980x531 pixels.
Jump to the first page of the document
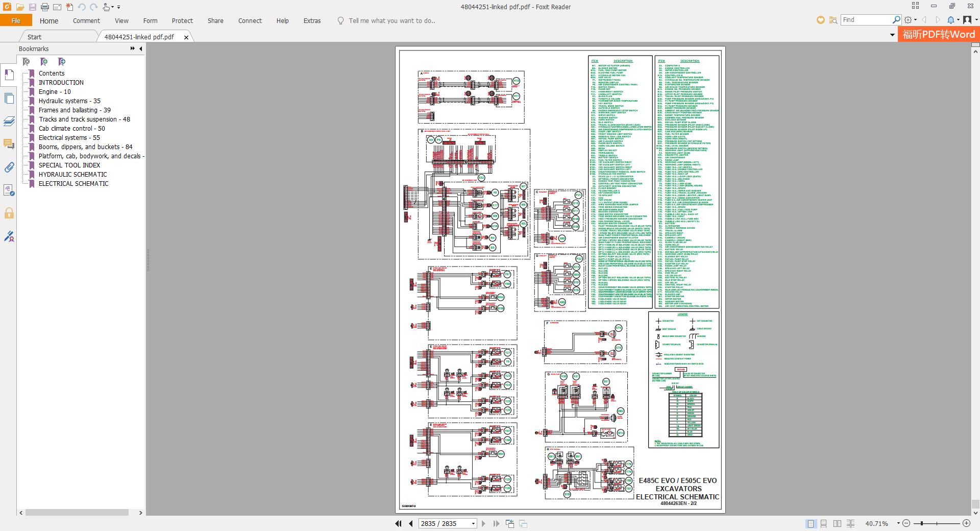[398, 523]
